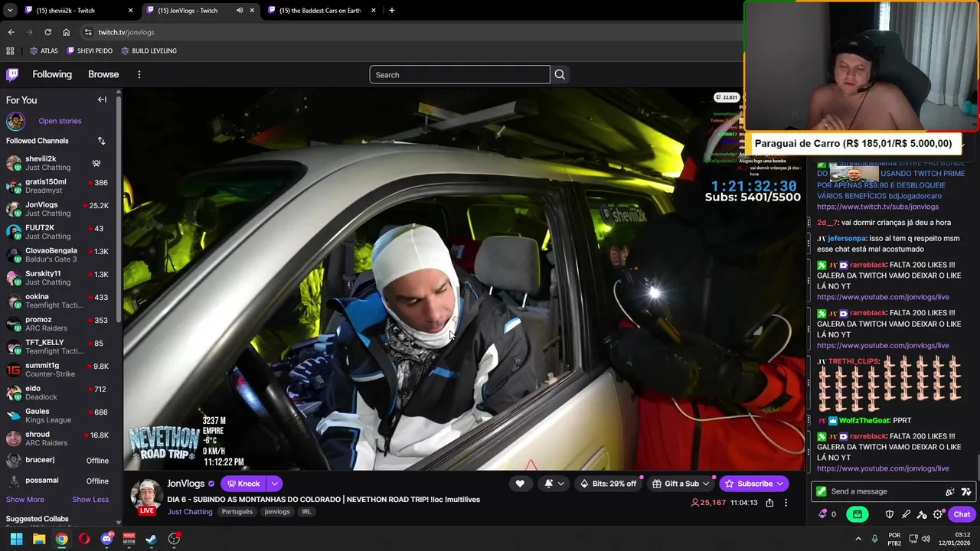View site information icon in address bar
980x551 pixels.
88,32
